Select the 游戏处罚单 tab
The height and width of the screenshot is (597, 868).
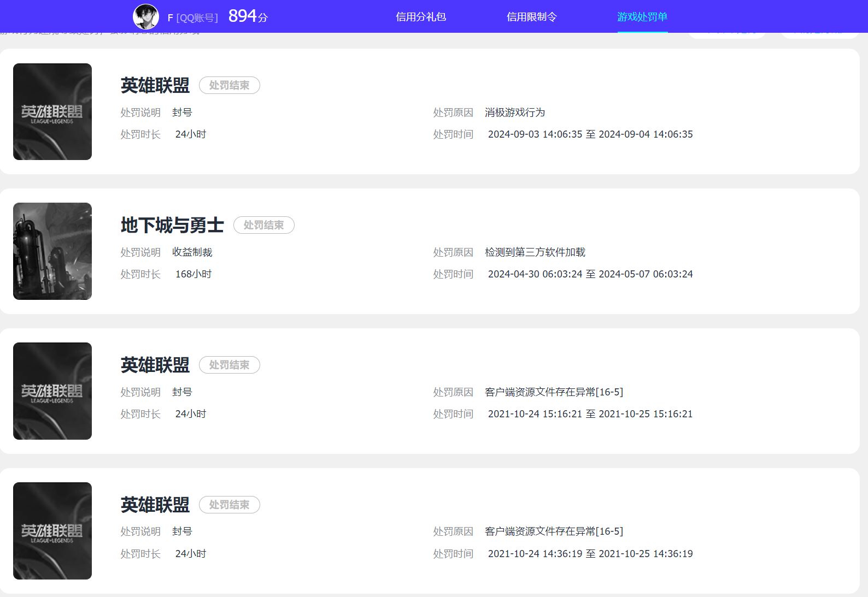click(642, 17)
